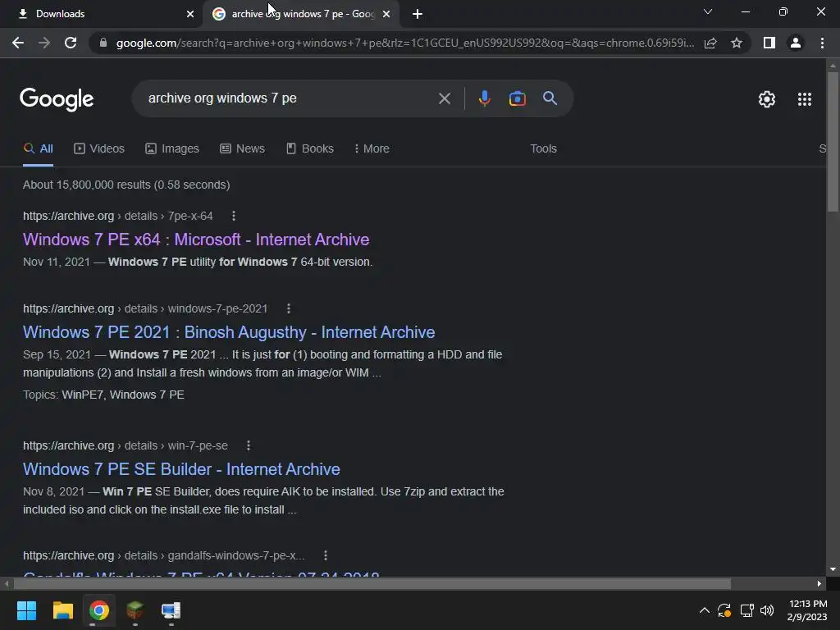Click the update sync tray icon
The height and width of the screenshot is (630, 840).
[x=724, y=610]
